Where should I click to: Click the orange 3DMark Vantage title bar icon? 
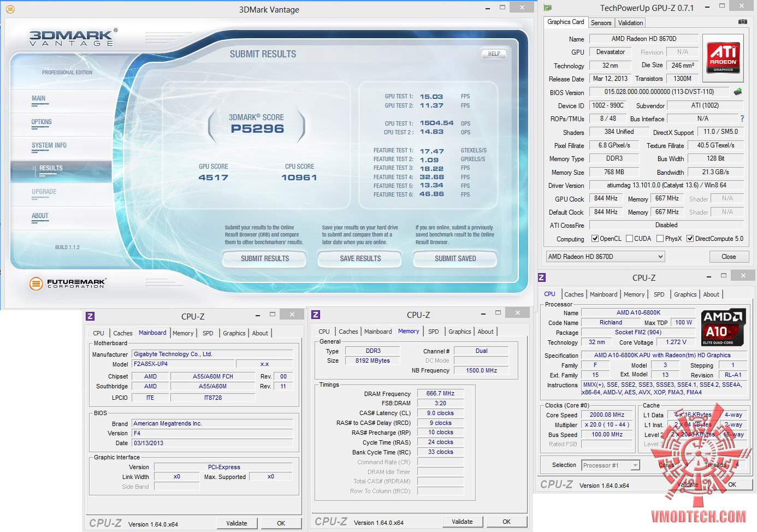point(10,9)
